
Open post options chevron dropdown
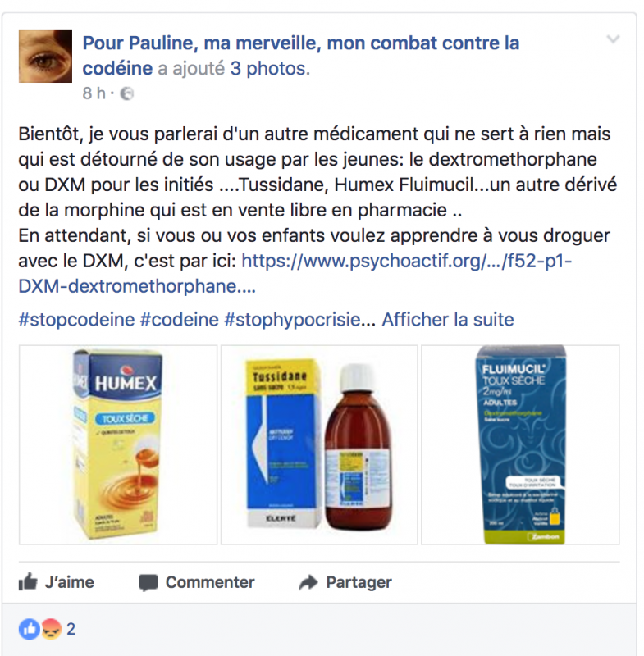pyautogui.click(x=613, y=39)
